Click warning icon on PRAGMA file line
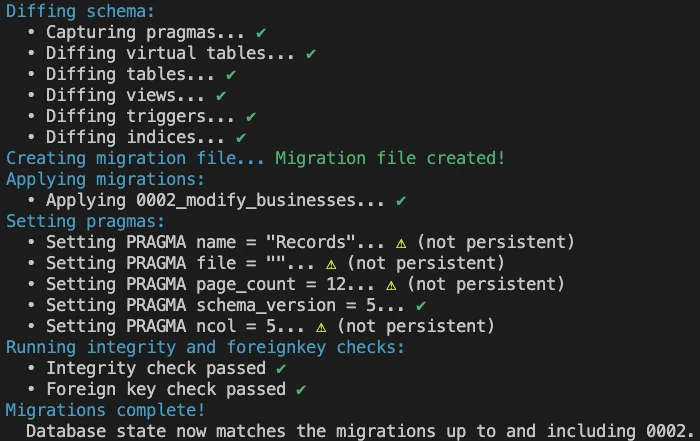The width and height of the screenshot is (700, 441). (x=331, y=264)
